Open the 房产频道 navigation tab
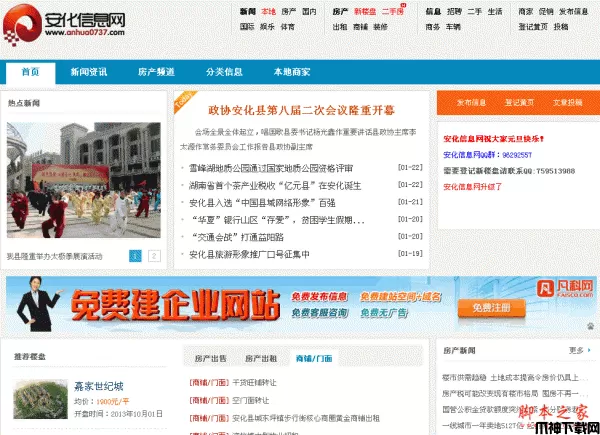 point(156,72)
